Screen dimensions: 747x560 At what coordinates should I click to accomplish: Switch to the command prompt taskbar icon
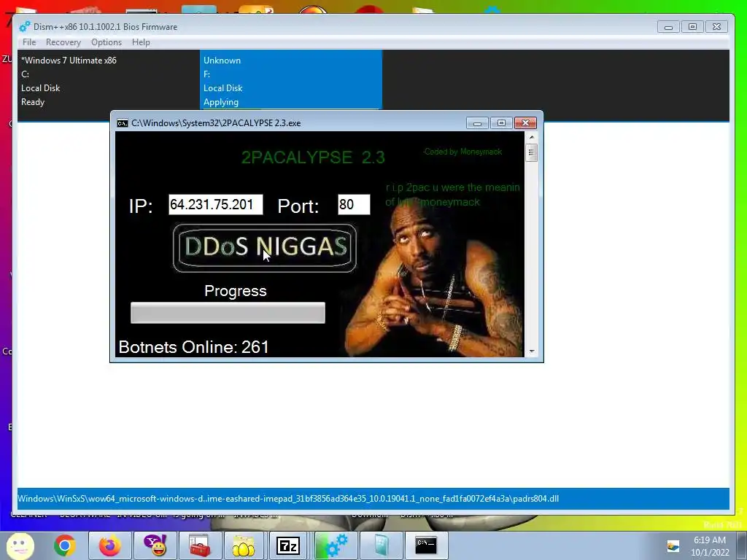(x=426, y=545)
